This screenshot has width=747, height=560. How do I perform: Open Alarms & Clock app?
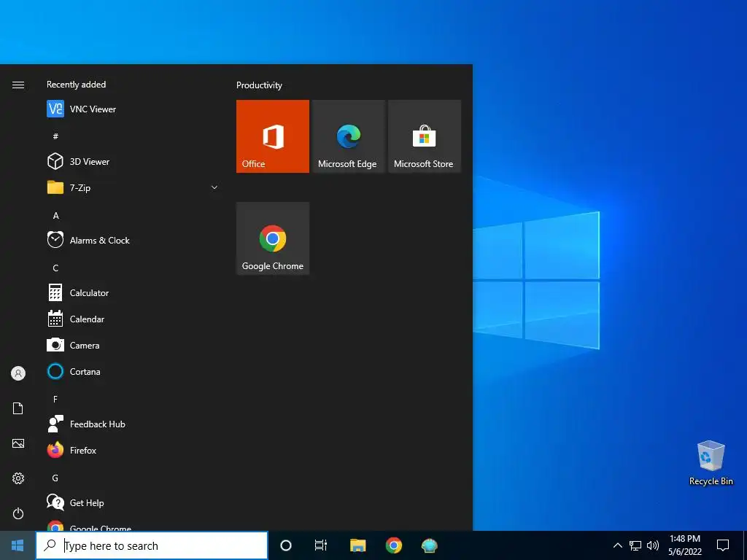(x=131, y=241)
